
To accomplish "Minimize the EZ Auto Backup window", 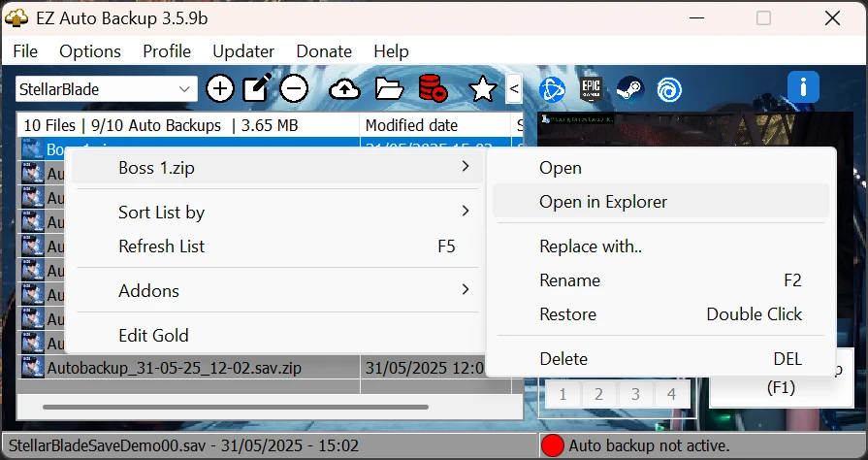I will point(696,18).
